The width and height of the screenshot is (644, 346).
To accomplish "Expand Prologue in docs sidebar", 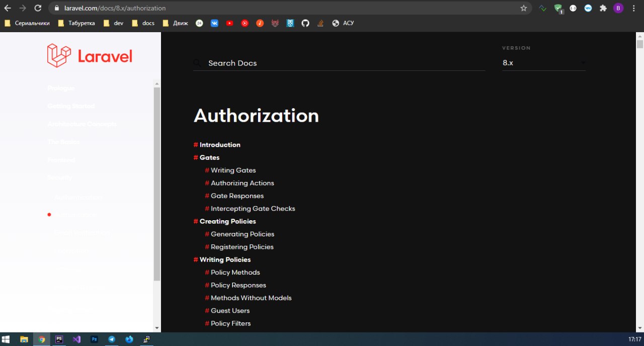I will [x=61, y=88].
